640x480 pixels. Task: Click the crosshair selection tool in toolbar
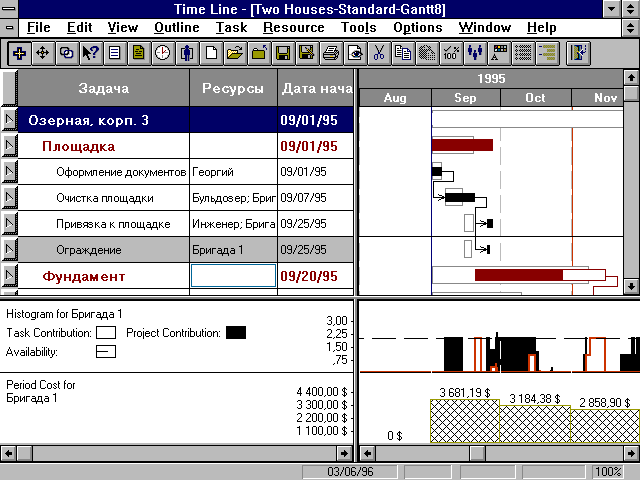coord(20,51)
